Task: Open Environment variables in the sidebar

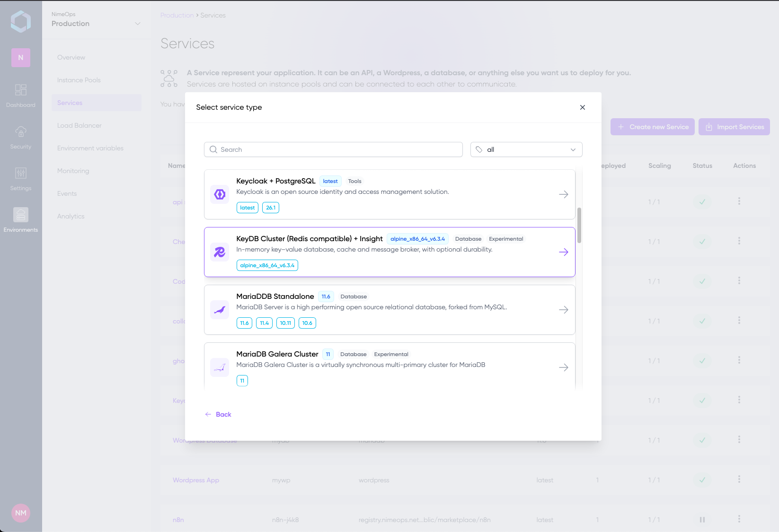Action: [x=97, y=148]
